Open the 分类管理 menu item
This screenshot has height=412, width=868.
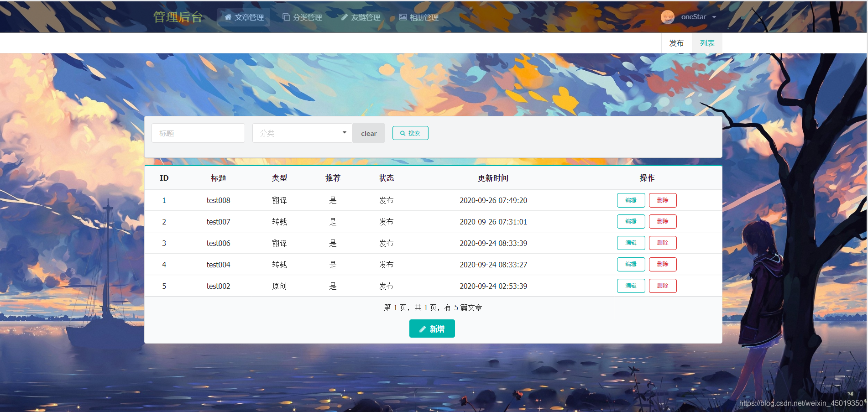pos(302,17)
